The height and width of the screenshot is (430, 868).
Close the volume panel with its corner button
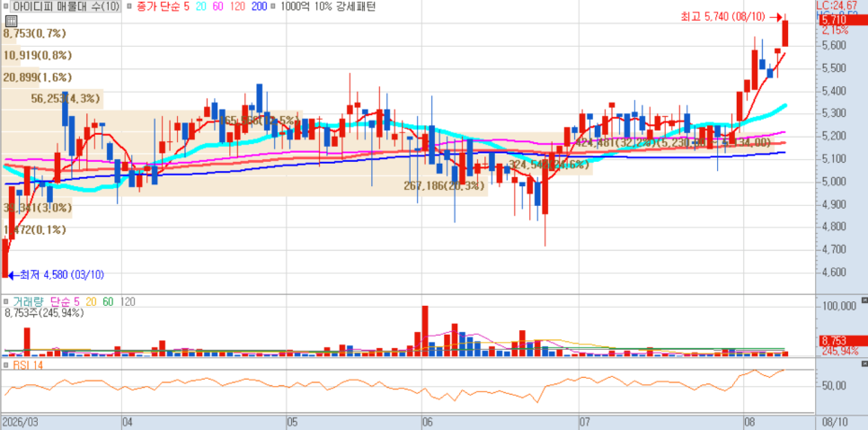(x=864, y=300)
